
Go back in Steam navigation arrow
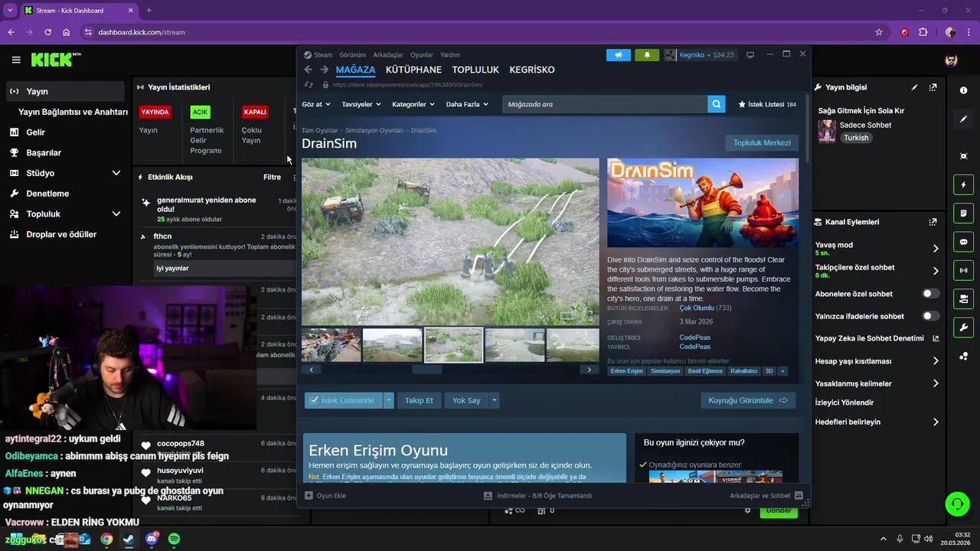coord(309,70)
